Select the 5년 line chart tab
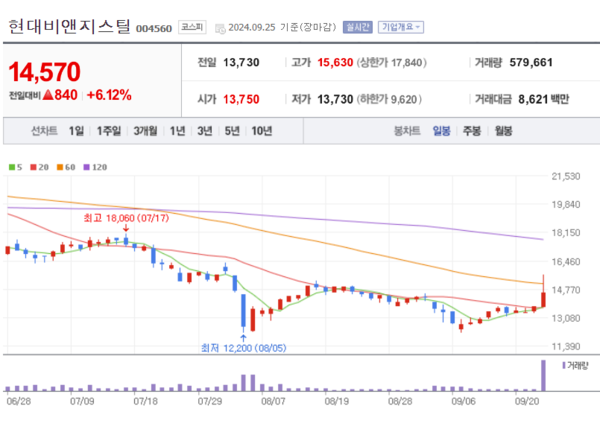Viewport: 600px width, 423px height. tap(232, 131)
